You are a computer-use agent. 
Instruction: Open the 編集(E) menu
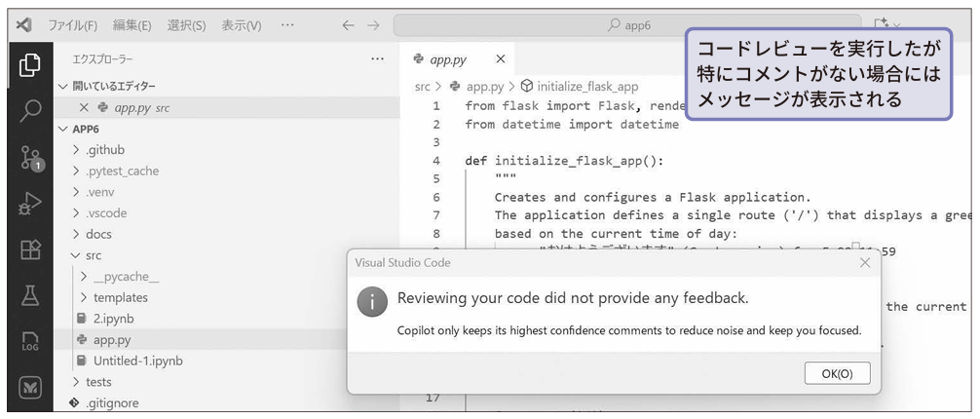point(132,25)
